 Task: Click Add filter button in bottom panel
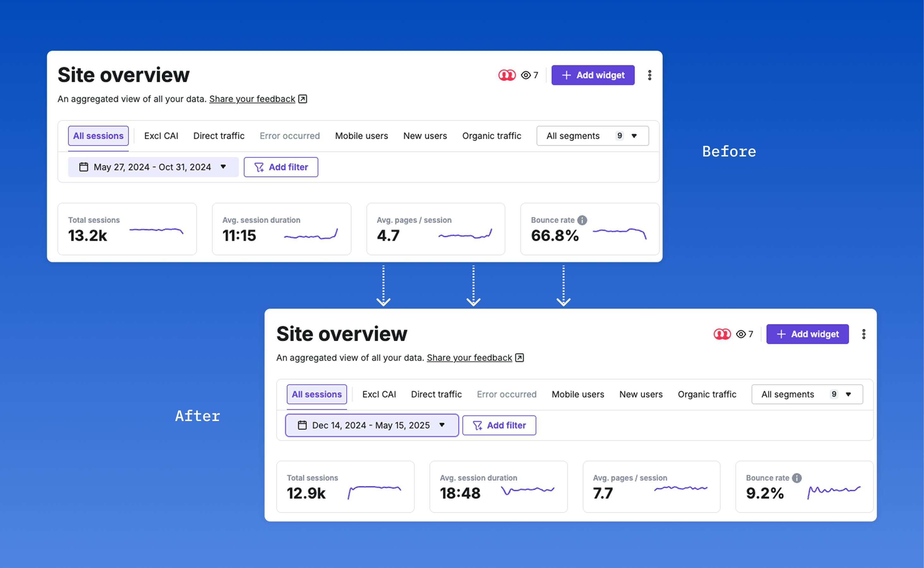499,425
